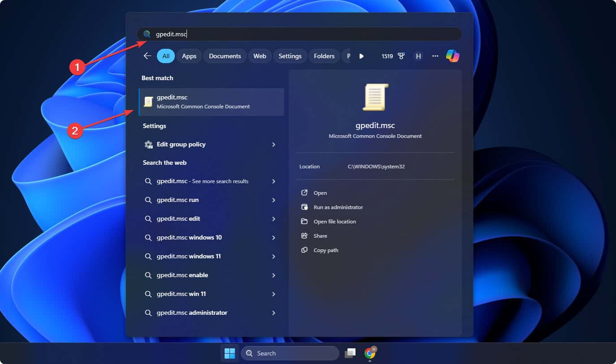Expand chevron for gpedit.msc administrator

[x=273, y=313]
